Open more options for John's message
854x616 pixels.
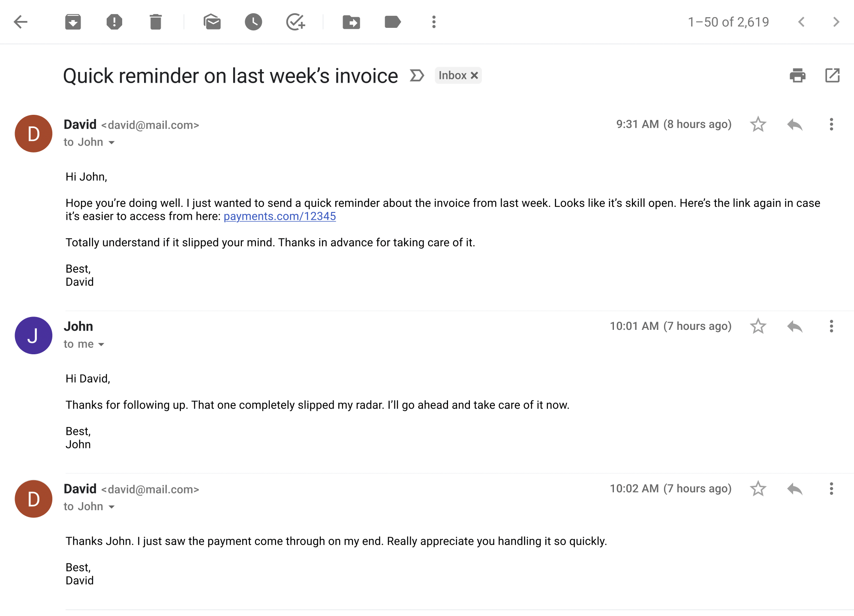831,326
